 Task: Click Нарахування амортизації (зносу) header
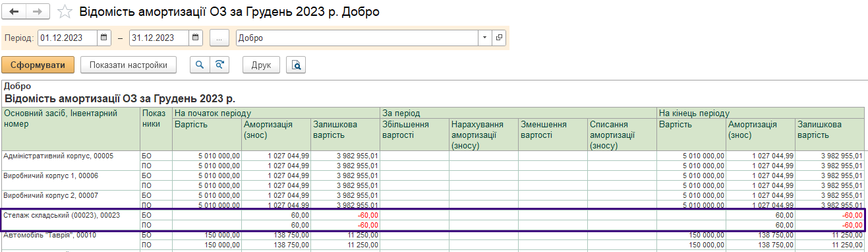(x=484, y=135)
